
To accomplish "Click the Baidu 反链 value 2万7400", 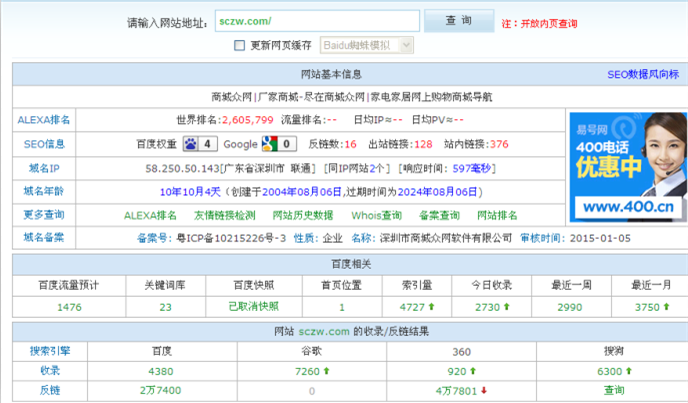I will coord(161,391).
